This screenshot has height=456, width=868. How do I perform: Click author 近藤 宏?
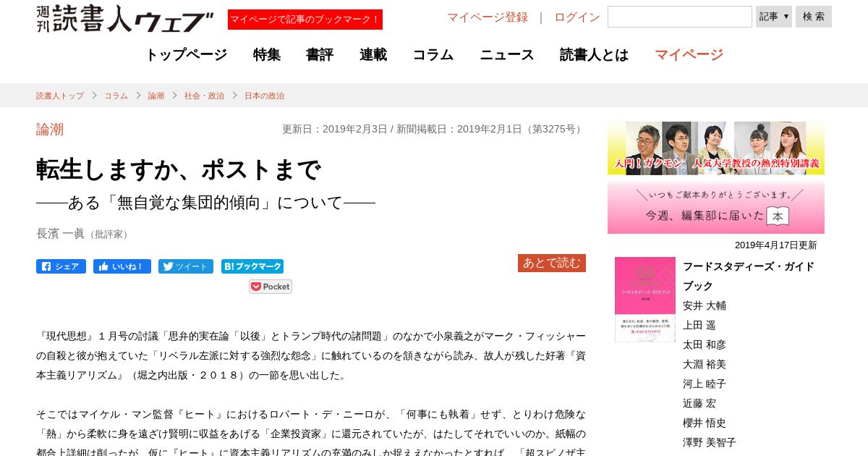point(699,404)
